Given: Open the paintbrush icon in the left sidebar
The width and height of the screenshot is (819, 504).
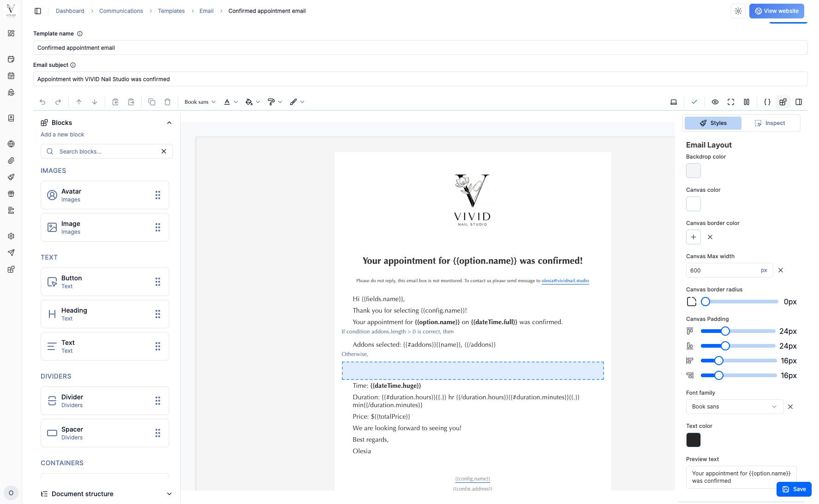Looking at the screenshot, I should tap(11, 177).
